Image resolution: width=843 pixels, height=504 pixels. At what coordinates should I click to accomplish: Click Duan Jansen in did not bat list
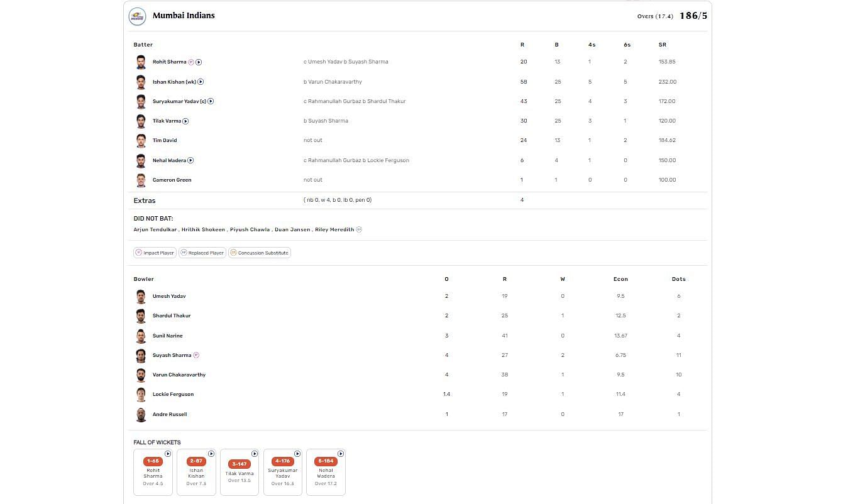[292, 229]
